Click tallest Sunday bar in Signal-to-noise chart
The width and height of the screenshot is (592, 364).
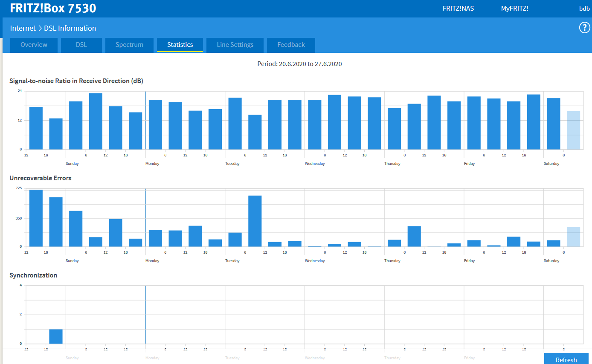96,121
